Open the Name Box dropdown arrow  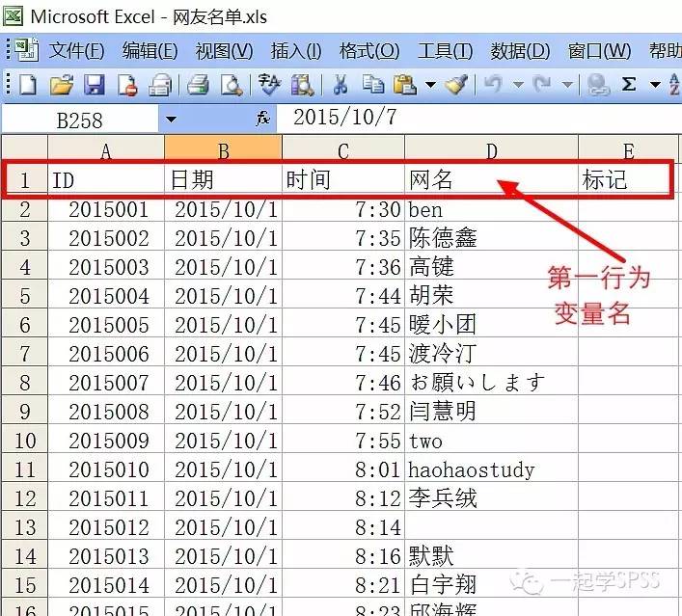[171, 119]
